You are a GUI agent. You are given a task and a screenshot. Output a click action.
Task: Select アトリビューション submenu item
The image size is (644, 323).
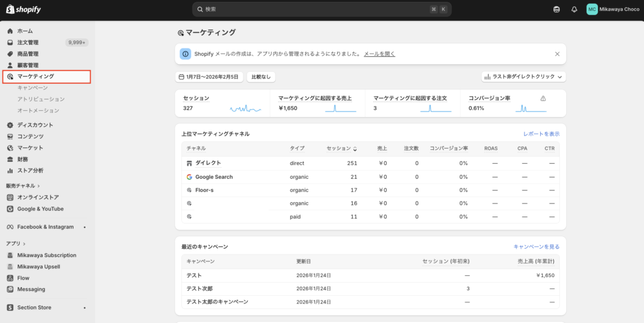click(x=41, y=99)
